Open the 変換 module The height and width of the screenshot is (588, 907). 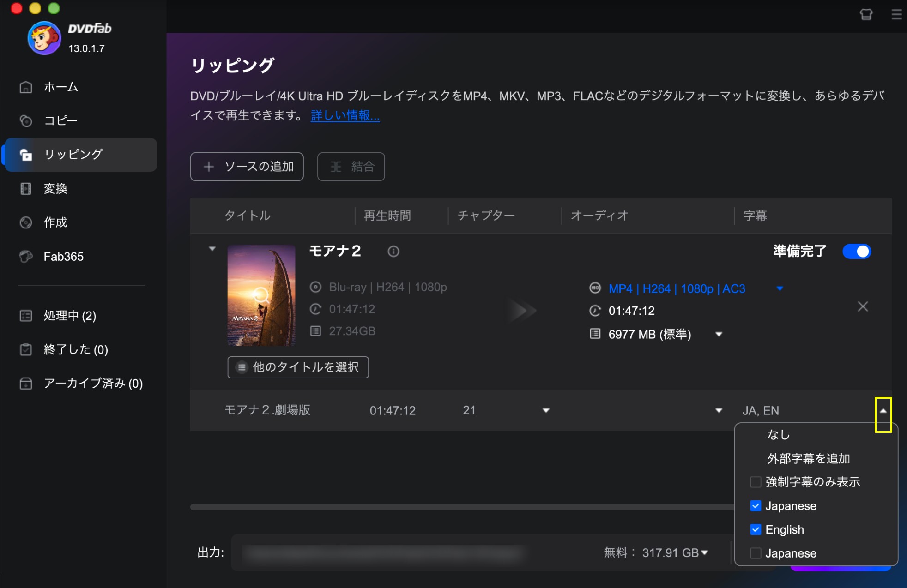point(80,189)
